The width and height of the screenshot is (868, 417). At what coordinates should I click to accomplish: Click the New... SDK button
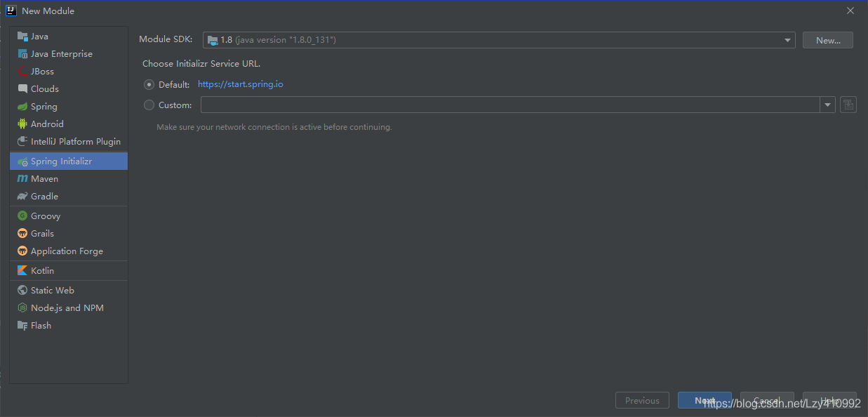828,40
